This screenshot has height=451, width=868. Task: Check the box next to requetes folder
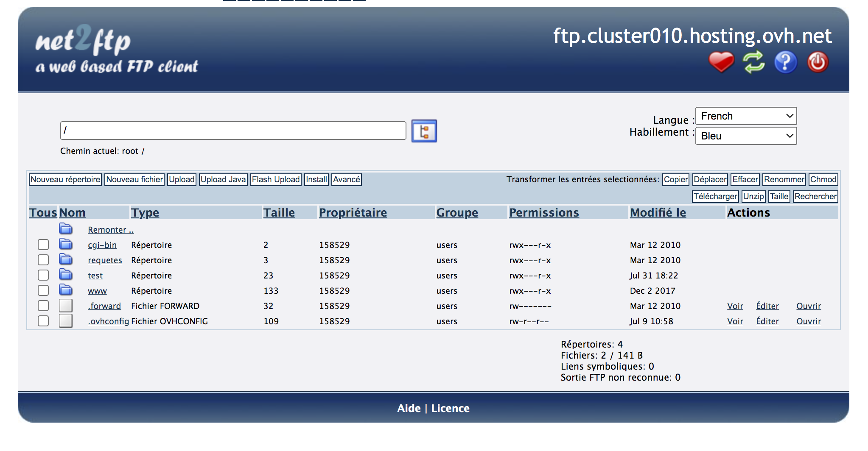point(43,260)
